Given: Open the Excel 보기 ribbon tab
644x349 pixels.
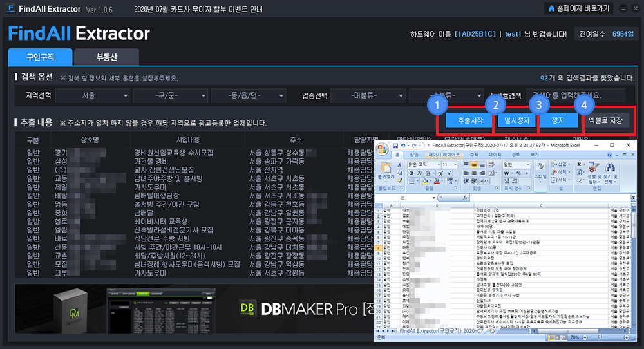Looking at the screenshot, I should tap(535, 155).
